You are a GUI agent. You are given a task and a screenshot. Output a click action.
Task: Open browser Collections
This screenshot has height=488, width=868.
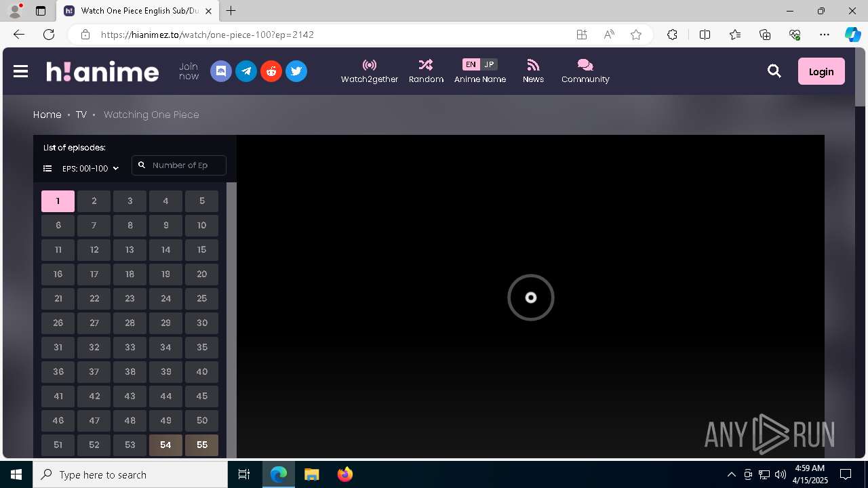coord(765,35)
